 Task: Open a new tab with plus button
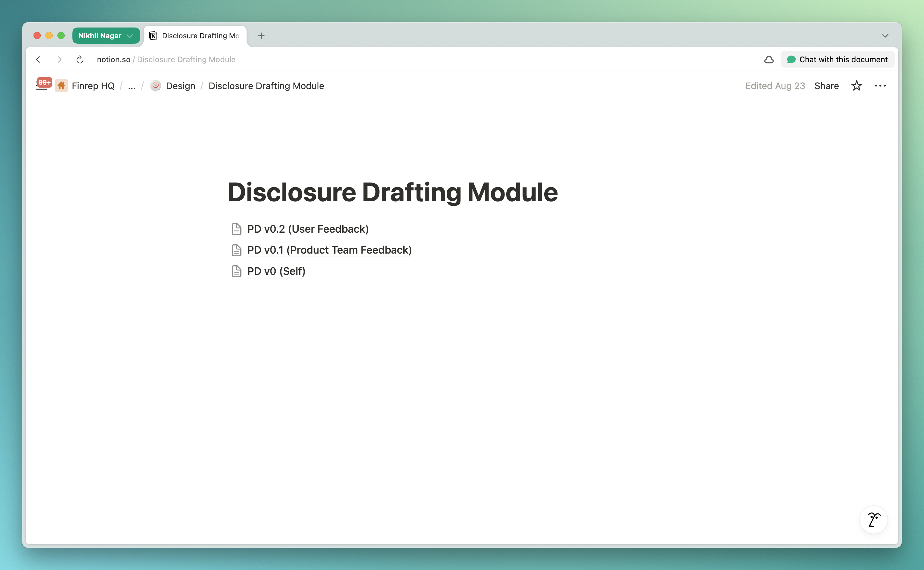point(261,36)
